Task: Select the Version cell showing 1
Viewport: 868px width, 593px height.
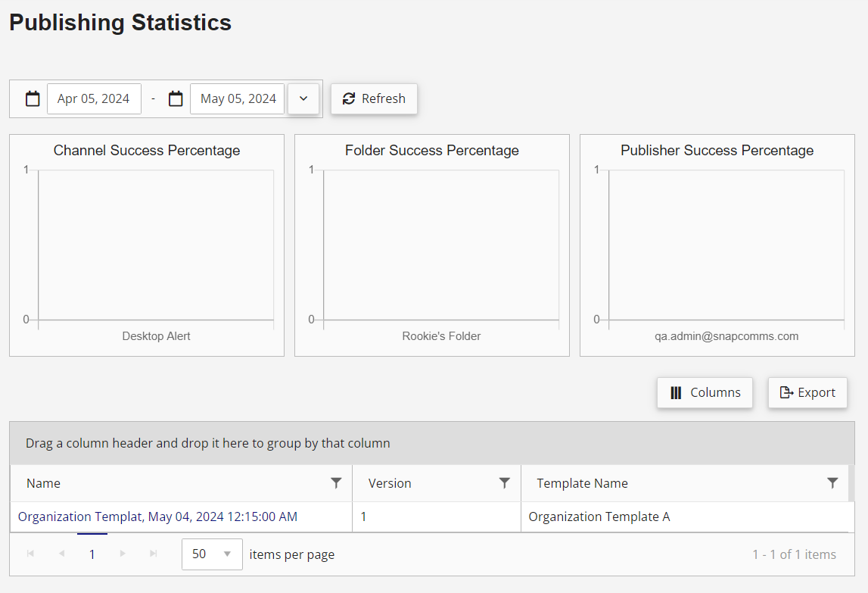Action: click(x=436, y=517)
